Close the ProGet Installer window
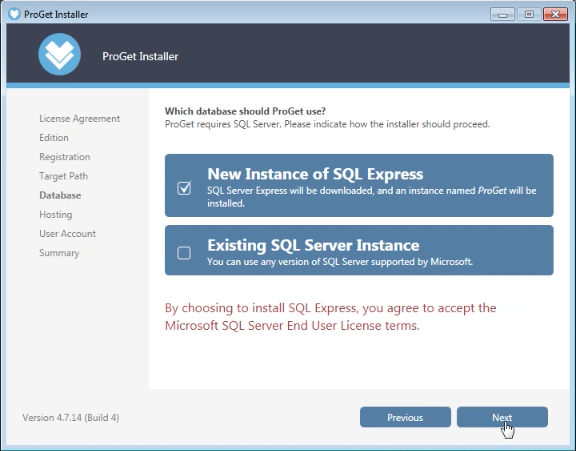Screen dimensions: 576x451 [555, 14]
